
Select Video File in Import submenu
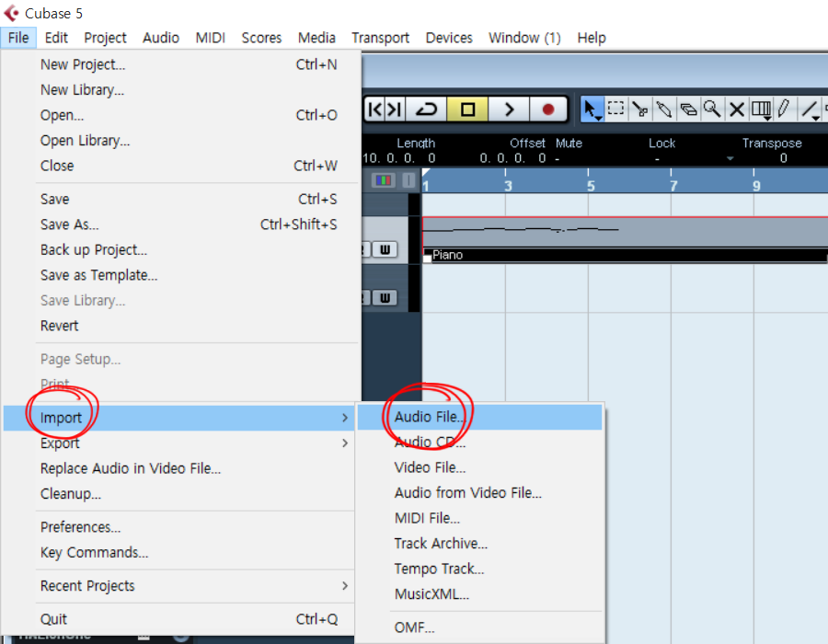479,467
